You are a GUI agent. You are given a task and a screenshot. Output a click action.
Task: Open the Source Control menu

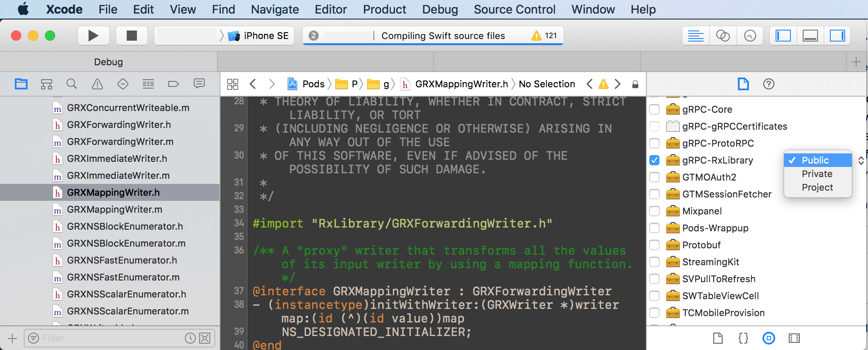click(x=515, y=9)
